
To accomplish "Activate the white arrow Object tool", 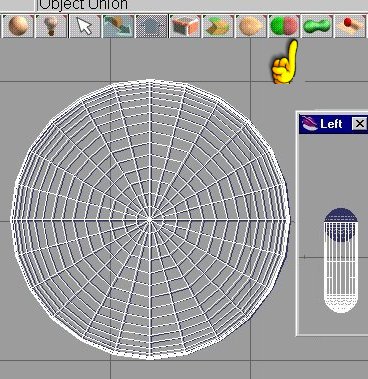I will click(85, 26).
